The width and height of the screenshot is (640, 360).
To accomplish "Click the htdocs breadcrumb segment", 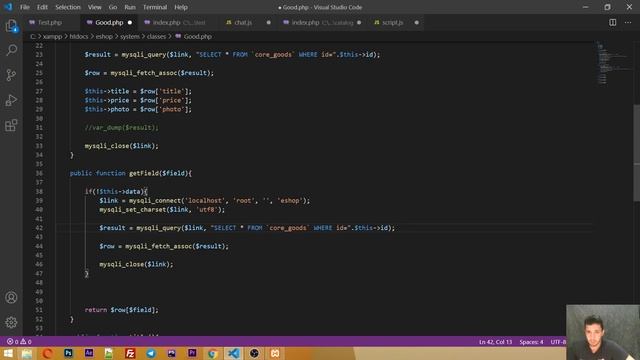I will coord(79,36).
